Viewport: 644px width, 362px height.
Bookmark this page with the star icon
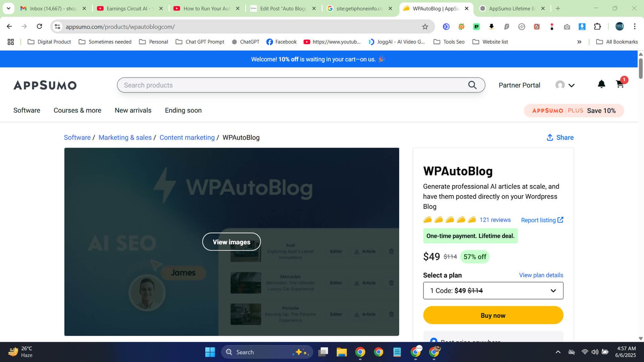pyautogui.click(x=425, y=27)
